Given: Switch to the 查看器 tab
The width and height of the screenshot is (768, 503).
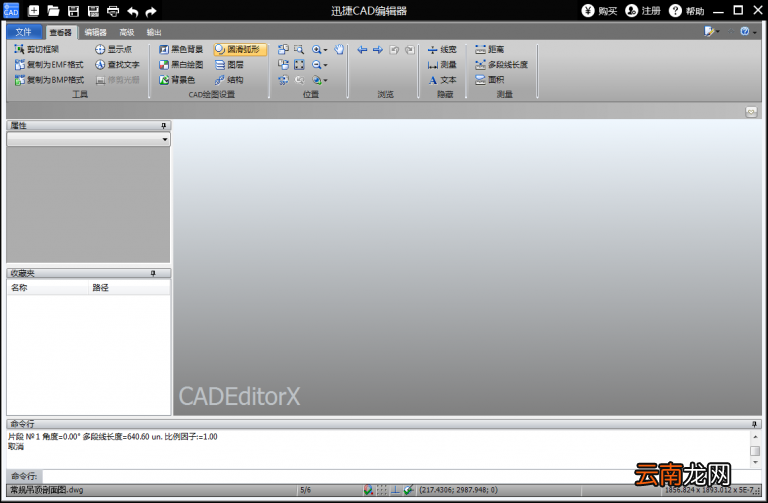Looking at the screenshot, I should pyautogui.click(x=61, y=32).
